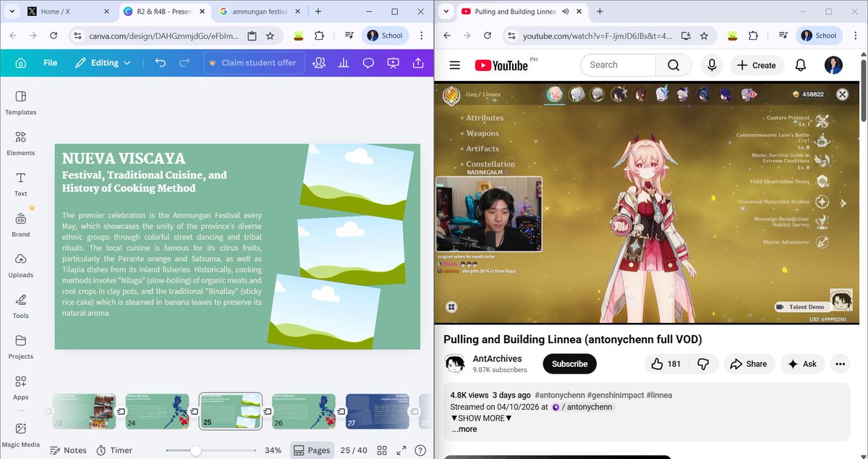Switch to the Home / X tab
This screenshot has width=868, height=459.
69,12
